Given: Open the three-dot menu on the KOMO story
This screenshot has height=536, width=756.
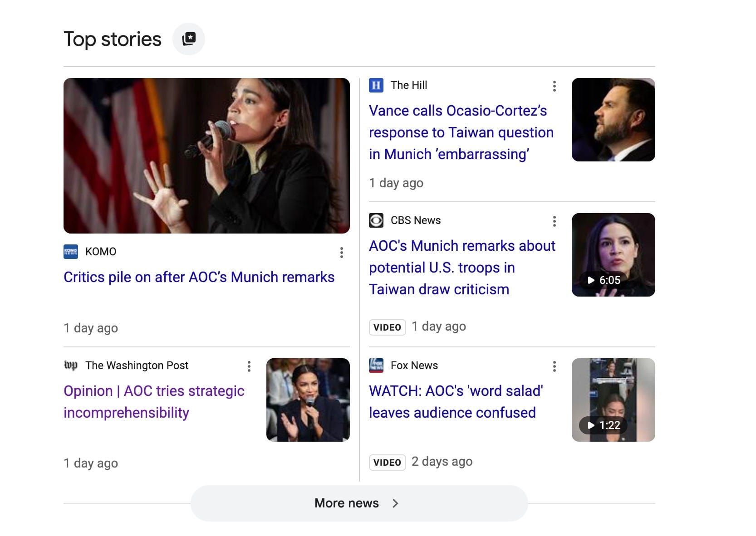Looking at the screenshot, I should [x=342, y=253].
